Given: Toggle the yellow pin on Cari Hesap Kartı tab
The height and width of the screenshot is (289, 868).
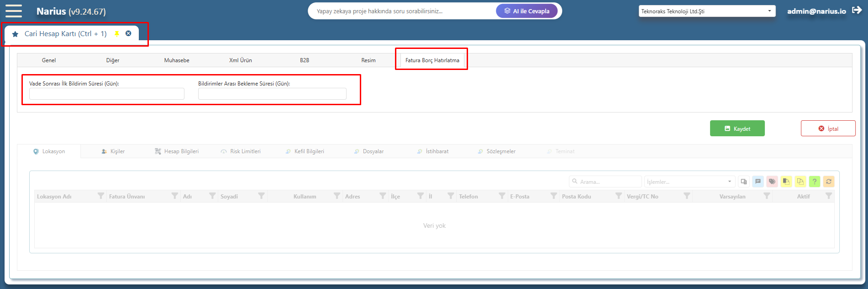Looking at the screenshot, I should pos(117,33).
